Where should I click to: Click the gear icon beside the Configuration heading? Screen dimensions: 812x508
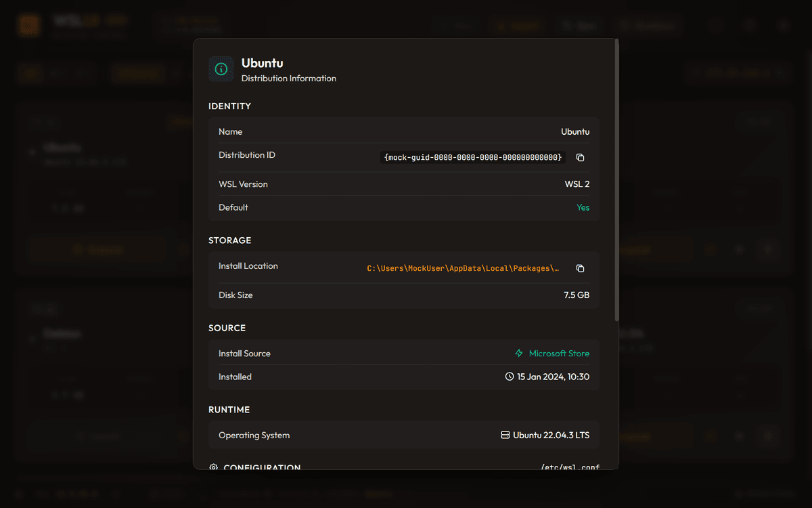tap(214, 468)
